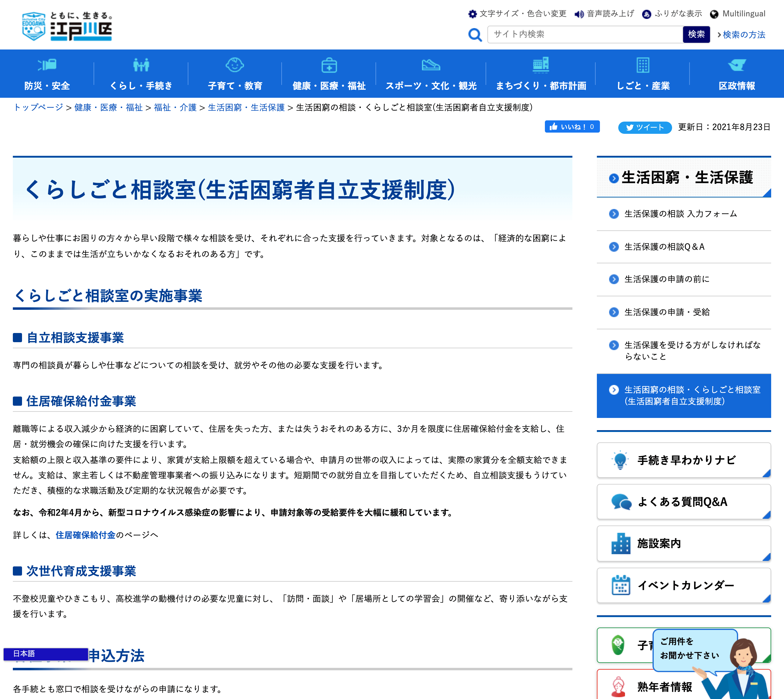This screenshot has width=784, height=699.
Task: Open the Multilingual language selector
Action: 738,14
